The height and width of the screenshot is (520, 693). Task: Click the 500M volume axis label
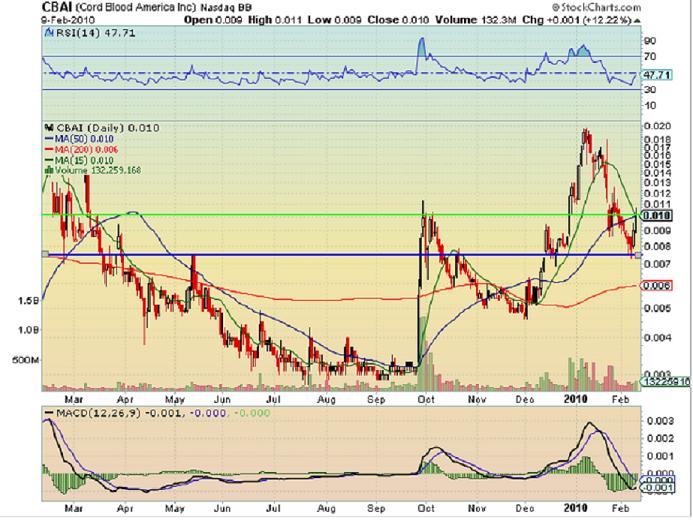click(26, 361)
